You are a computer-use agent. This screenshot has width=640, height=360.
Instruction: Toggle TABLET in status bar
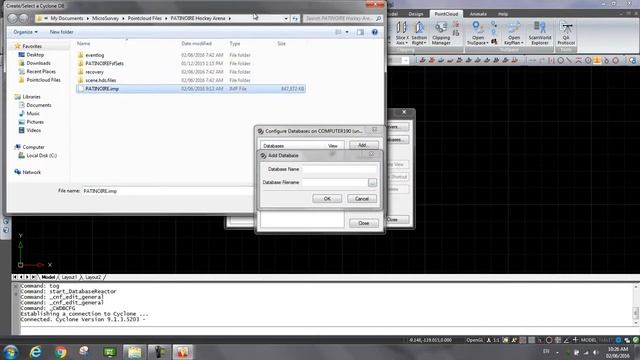(x=606, y=340)
